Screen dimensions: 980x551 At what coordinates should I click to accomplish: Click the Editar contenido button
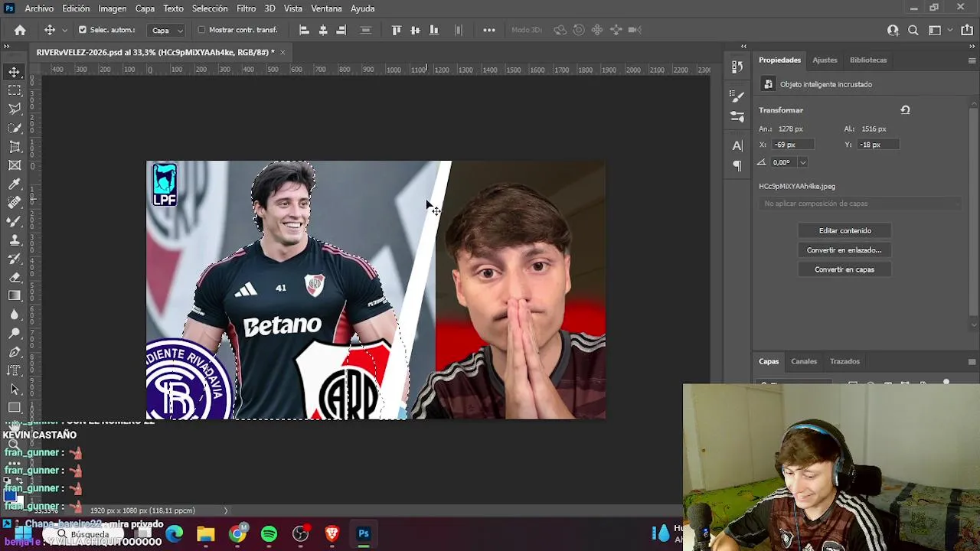[x=844, y=230]
